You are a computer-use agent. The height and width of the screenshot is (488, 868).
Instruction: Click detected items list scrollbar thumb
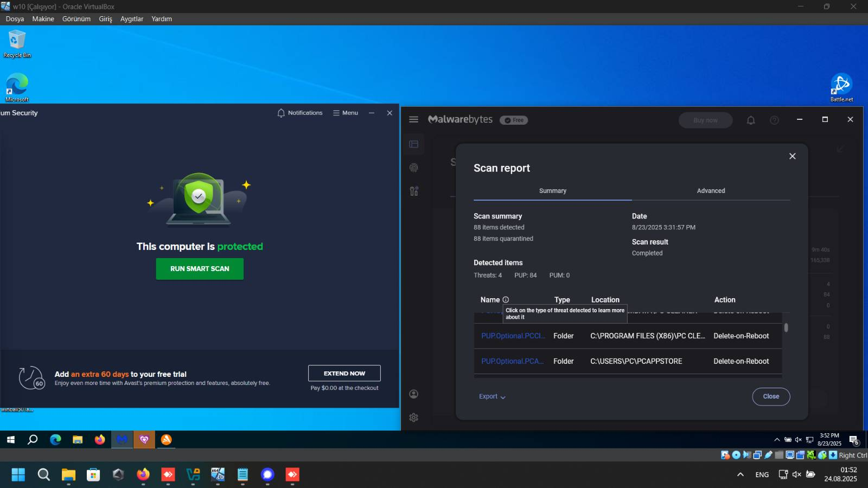[786, 328]
